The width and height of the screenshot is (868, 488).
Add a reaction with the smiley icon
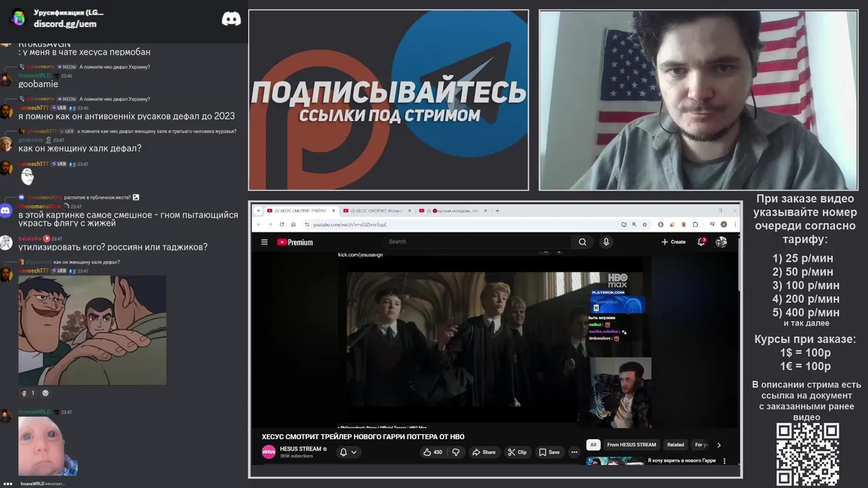click(x=45, y=393)
